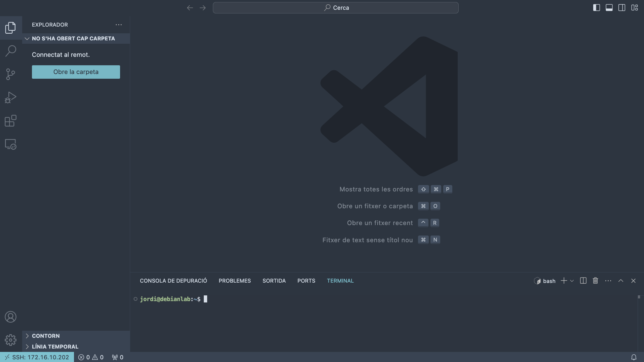This screenshot has height=362, width=644.
Task: Open errors and warnings status item
Action: click(x=91, y=357)
